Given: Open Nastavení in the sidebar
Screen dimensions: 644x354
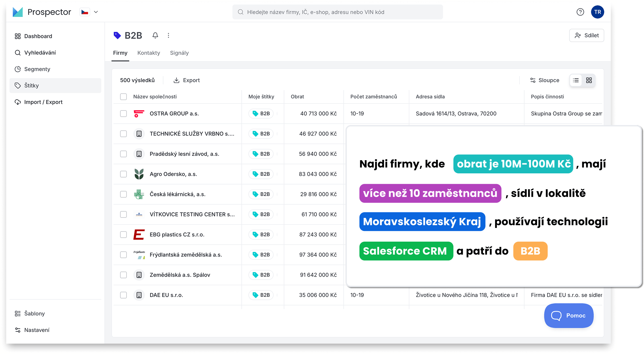Looking at the screenshot, I should pos(55,330).
